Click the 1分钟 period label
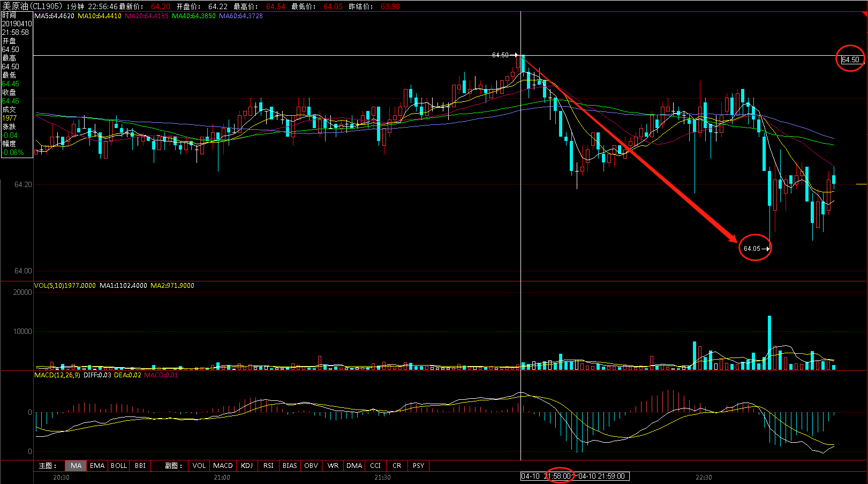The height and width of the screenshot is (484, 868). coord(76,6)
